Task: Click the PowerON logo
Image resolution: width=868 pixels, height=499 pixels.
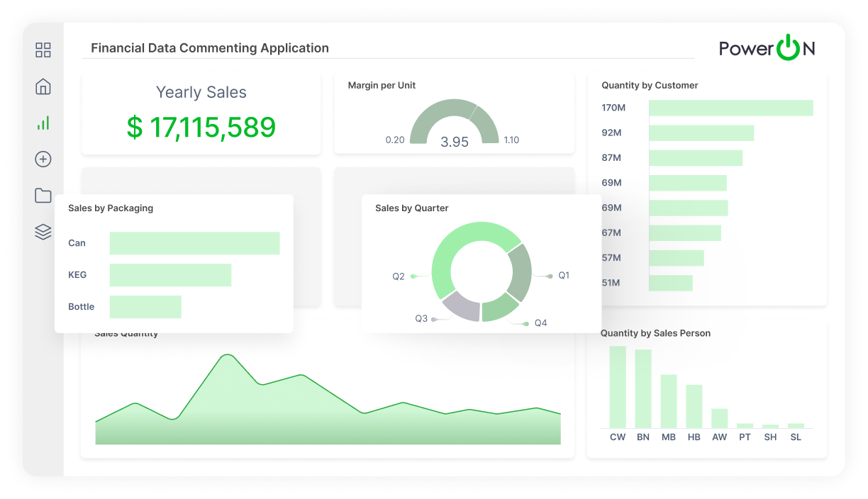Action: [767, 48]
